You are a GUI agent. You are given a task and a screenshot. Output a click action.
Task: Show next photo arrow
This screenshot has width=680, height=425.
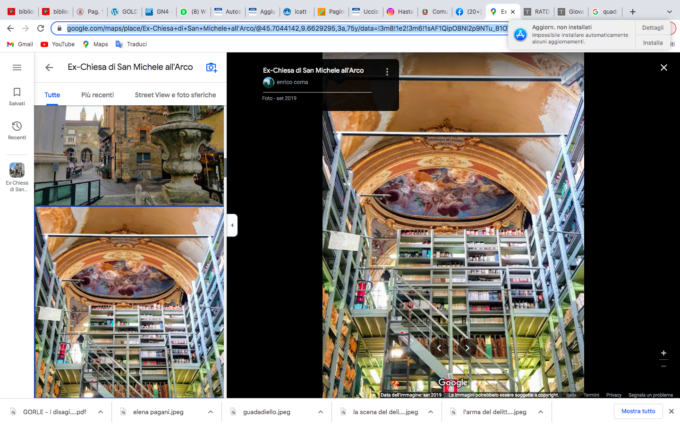[x=467, y=348]
